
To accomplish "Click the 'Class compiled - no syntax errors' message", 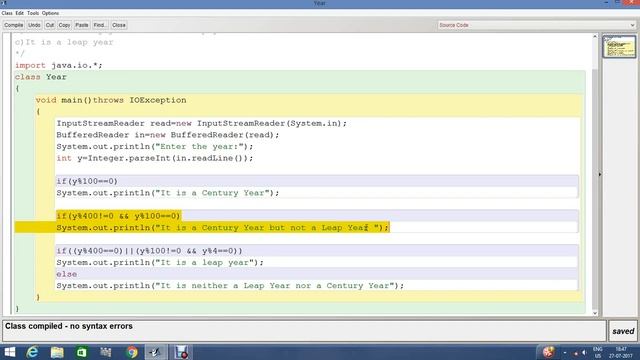I will click(69, 326).
